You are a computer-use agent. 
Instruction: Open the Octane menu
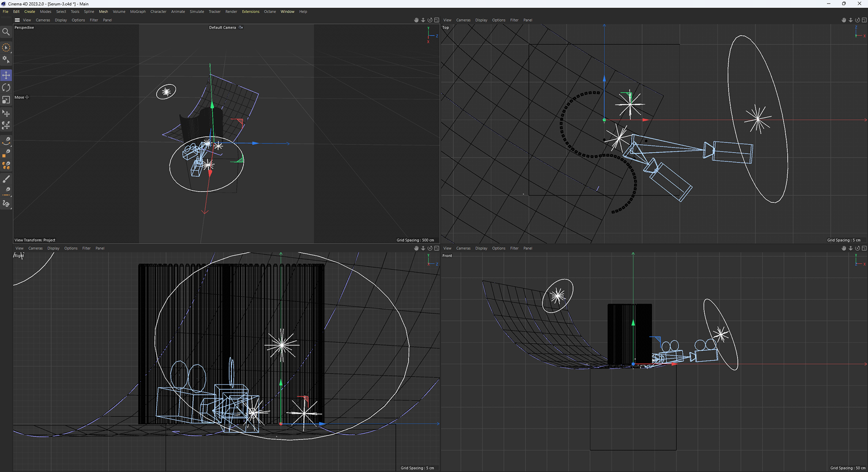click(270, 12)
